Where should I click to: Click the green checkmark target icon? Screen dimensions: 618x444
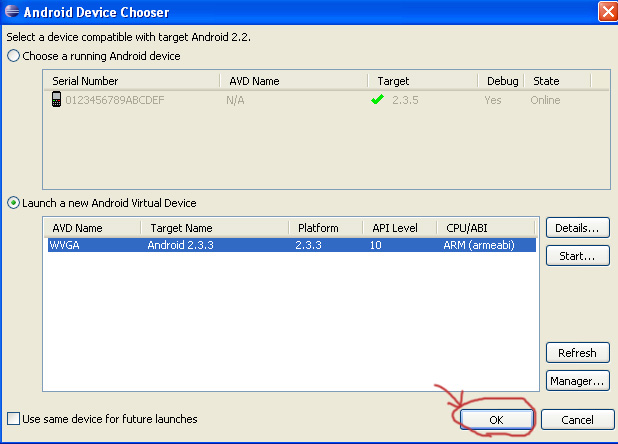click(x=377, y=100)
